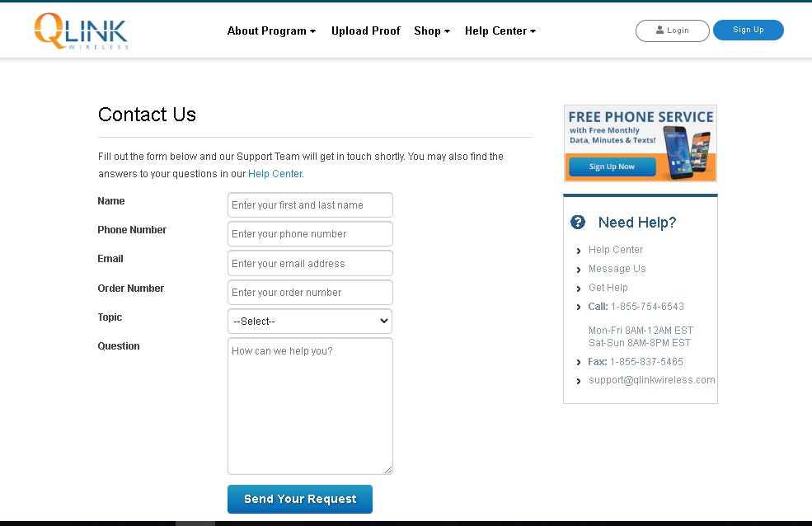Screen dimensions: 812x526
Task: Click the question mark Need Help icon
Action: (x=578, y=222)
